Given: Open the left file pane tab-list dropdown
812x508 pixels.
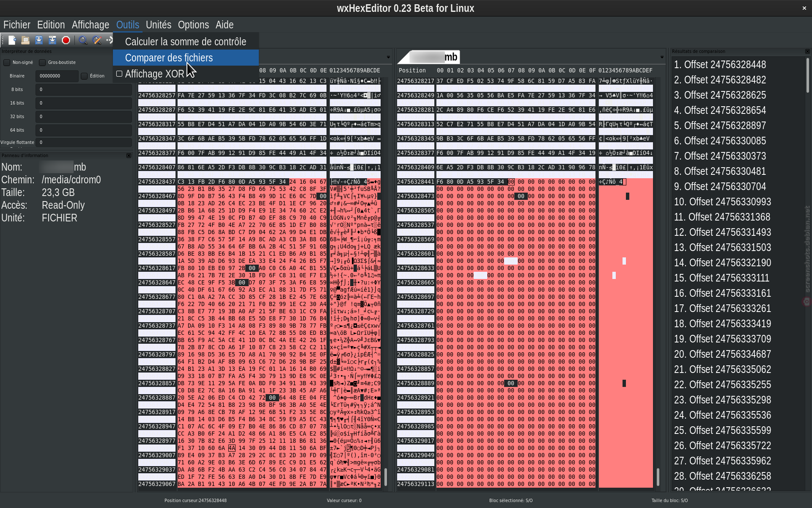Looking at the screenshot, I should (x=388, y=57).
